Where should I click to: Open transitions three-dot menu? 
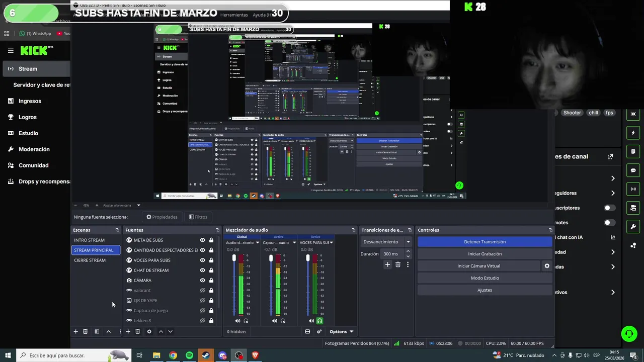click(408, 264)
